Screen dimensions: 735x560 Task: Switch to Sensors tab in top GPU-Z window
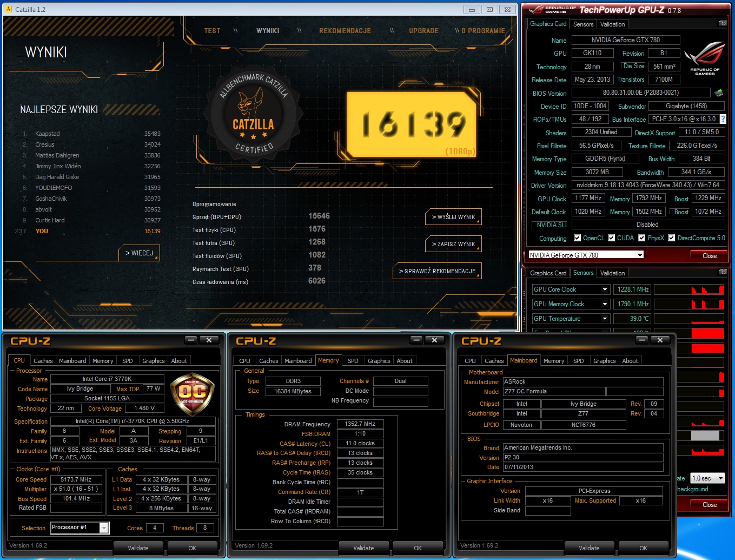tap(583, 24)
